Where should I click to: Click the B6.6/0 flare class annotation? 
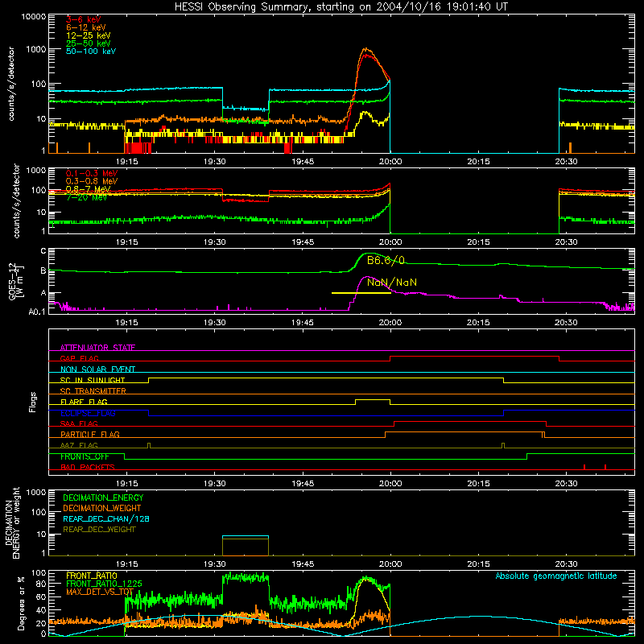pos(386,260)
